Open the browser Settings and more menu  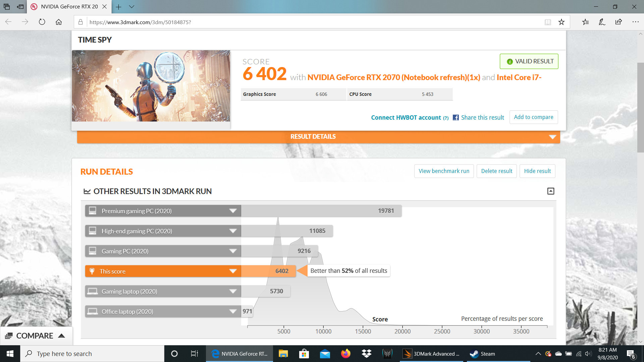coord(635,22)
